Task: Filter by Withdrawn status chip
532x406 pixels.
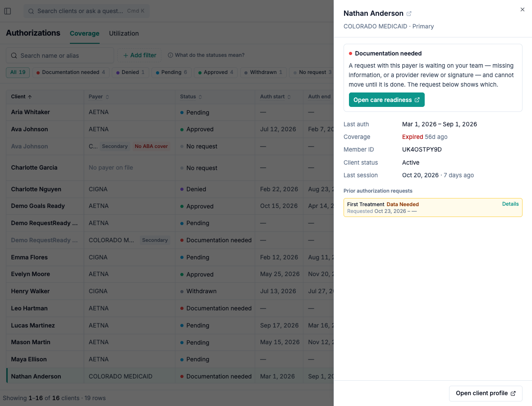Action: click(x=263, y=72)
